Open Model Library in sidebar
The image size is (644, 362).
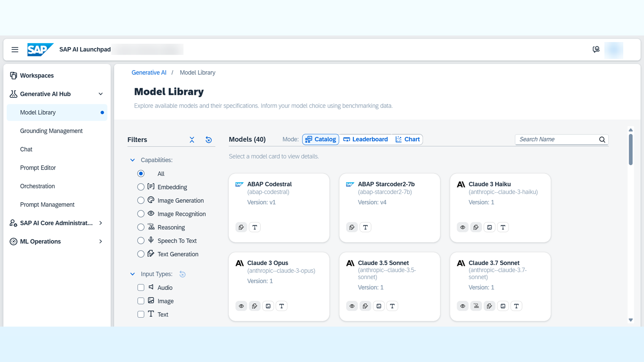pyautogui.click(x=57, y=113)
